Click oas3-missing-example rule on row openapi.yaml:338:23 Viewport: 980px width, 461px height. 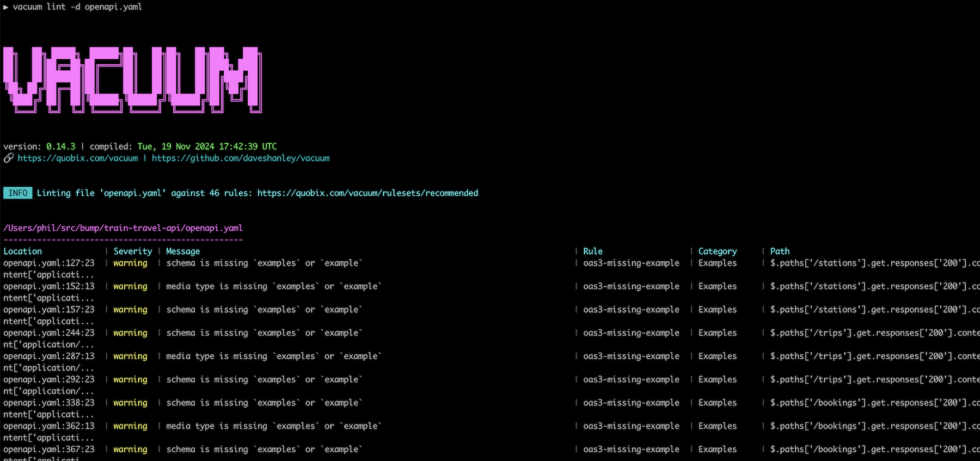pyautogui.click(x=631, y=403)
